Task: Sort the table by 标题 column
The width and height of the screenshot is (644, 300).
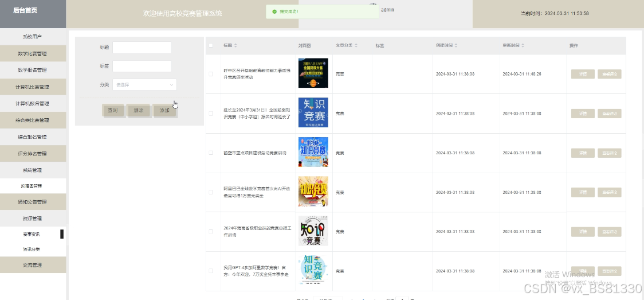Action: (x=235, y=46)
